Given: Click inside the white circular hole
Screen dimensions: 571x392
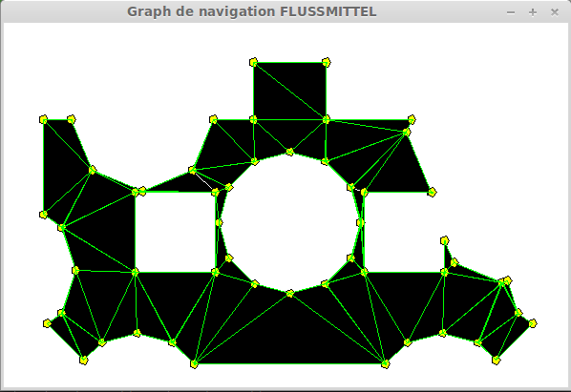Looking at the screenshot, I should coord(290,222).
